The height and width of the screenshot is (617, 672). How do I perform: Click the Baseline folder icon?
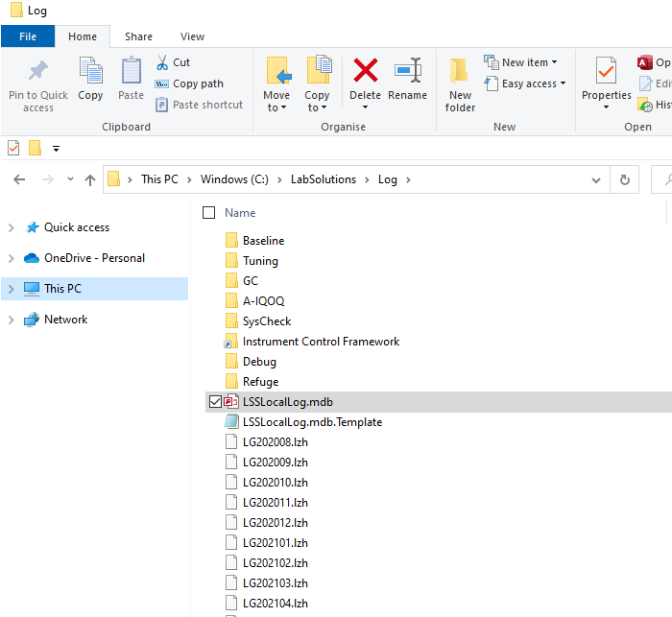pos(231,241)
